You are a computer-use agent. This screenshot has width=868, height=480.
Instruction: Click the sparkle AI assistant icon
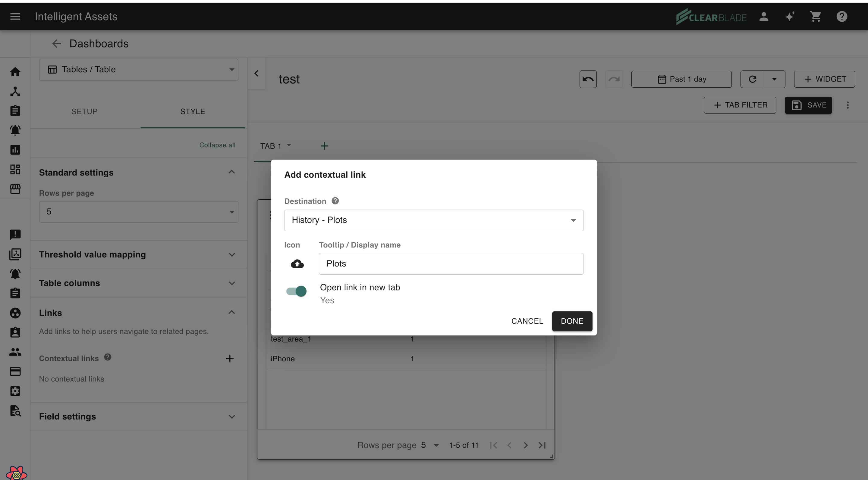[790, 17]
